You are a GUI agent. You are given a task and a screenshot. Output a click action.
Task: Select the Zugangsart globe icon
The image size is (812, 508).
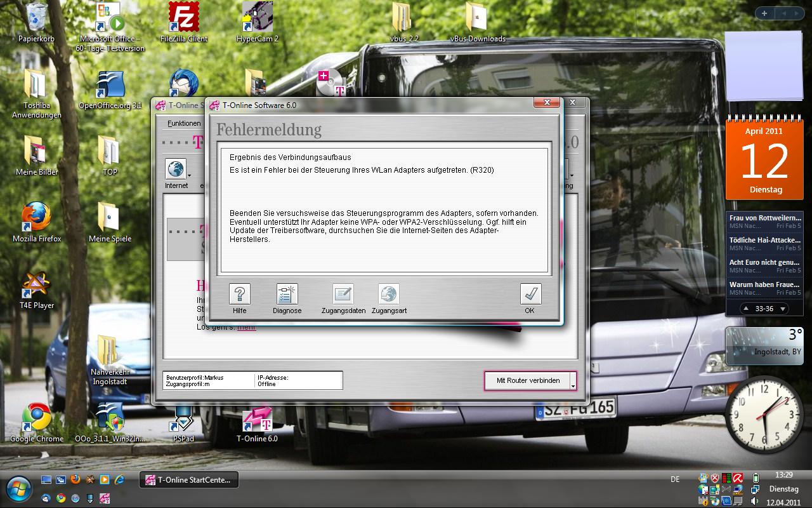(x=389, y=295)
